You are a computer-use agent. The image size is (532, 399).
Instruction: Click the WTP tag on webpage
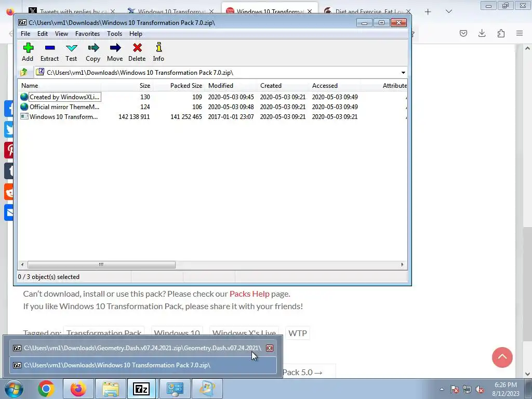(x=298, y=333)
